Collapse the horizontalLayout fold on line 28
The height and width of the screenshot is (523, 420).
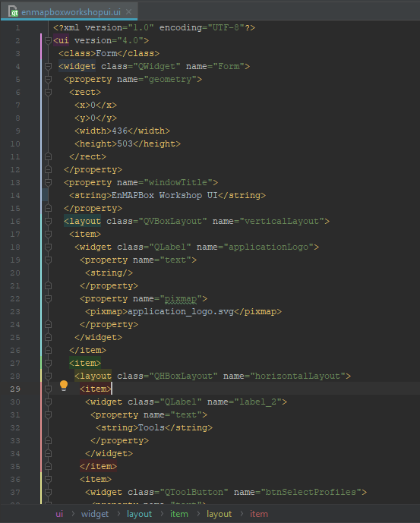tap(48, 376)
